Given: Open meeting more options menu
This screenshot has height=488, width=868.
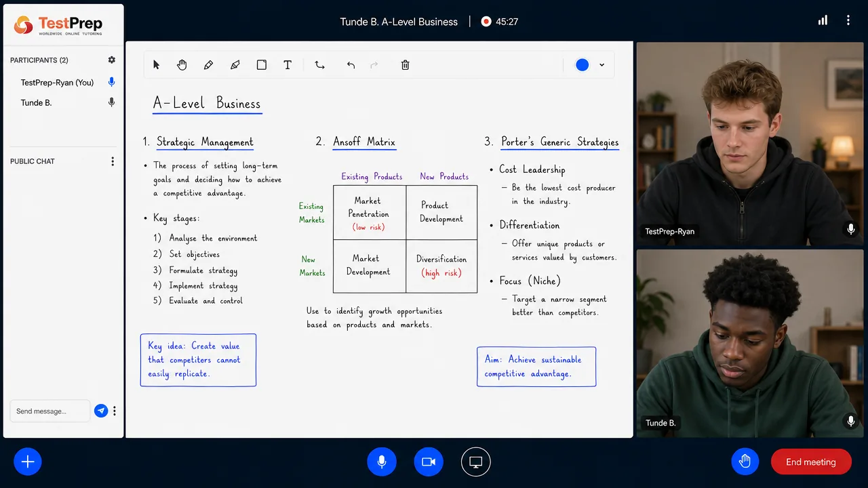Looking at the screenshot, I should coord(848,20).
